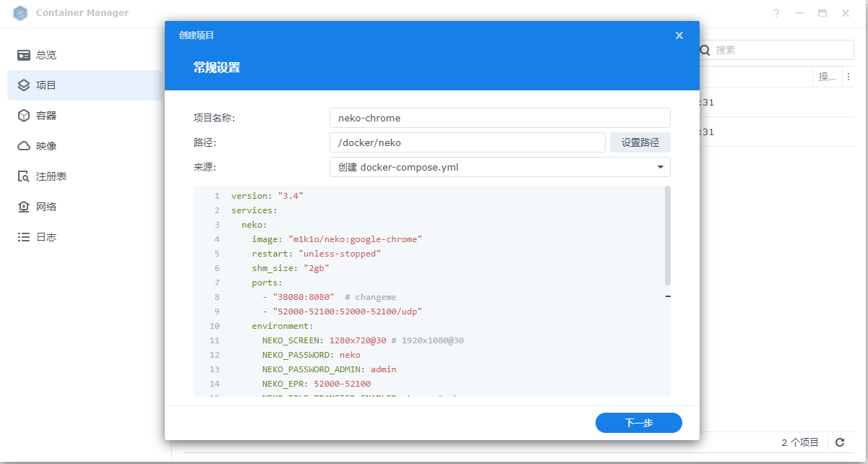This screenshot has height=464, width=868.
Task: Click the 设置路径 set path button
Action: [x=640, y=142]
